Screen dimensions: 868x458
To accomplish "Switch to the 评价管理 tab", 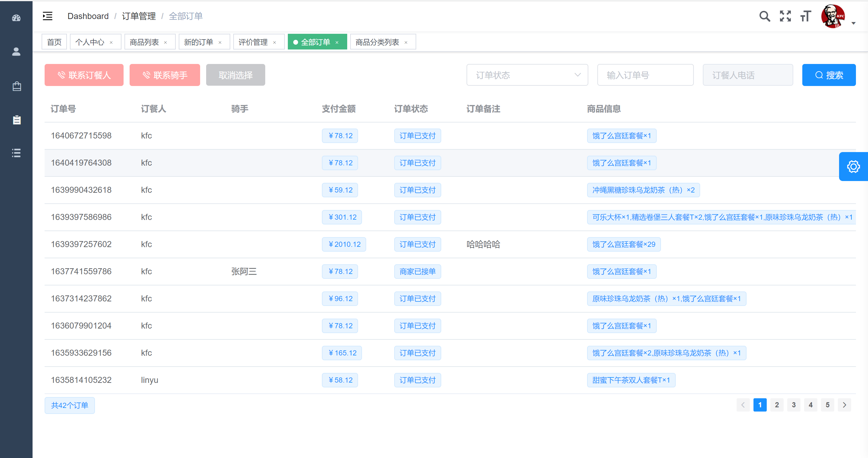I will click(253, 42).
